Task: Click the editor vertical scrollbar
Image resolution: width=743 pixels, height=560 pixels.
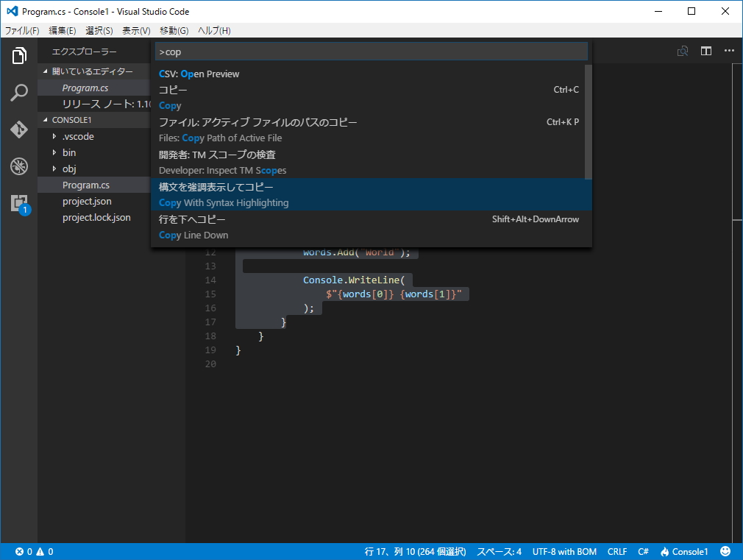Action: (737, 303)
